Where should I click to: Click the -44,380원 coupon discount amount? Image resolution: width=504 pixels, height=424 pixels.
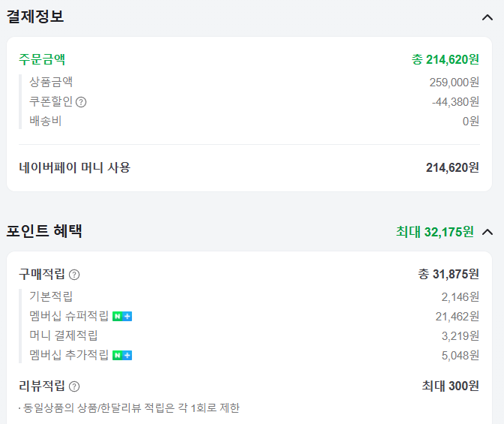point(455,101)
